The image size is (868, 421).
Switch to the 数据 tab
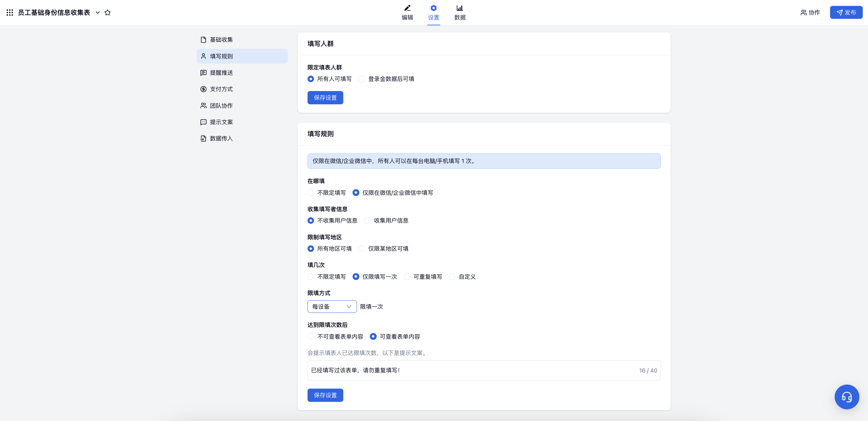point(460,13)
